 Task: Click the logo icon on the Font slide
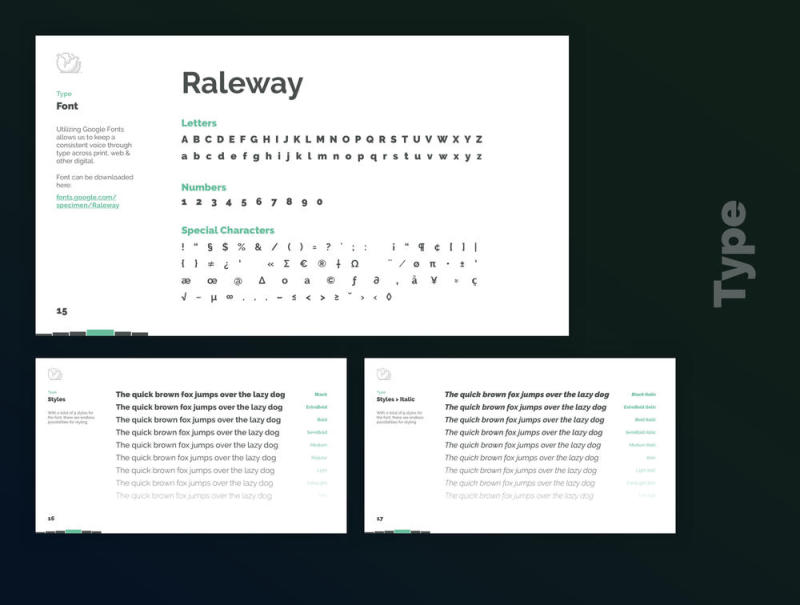68,63
